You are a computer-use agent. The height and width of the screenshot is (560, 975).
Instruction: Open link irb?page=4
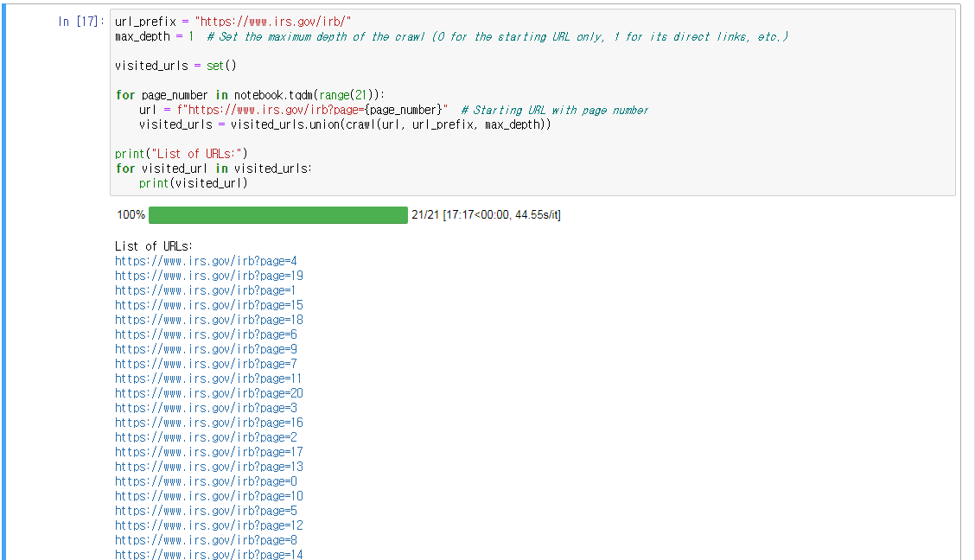click(x=206, y=261)
